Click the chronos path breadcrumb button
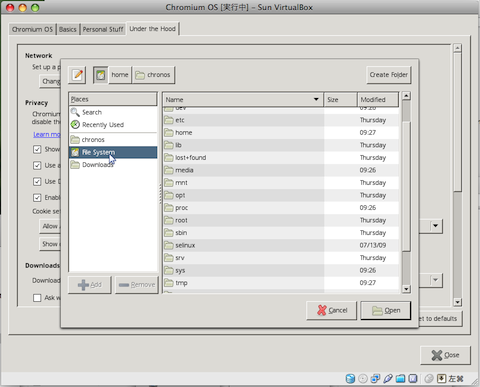This screenshot has height=387, width=480. (x=153, y=75)
